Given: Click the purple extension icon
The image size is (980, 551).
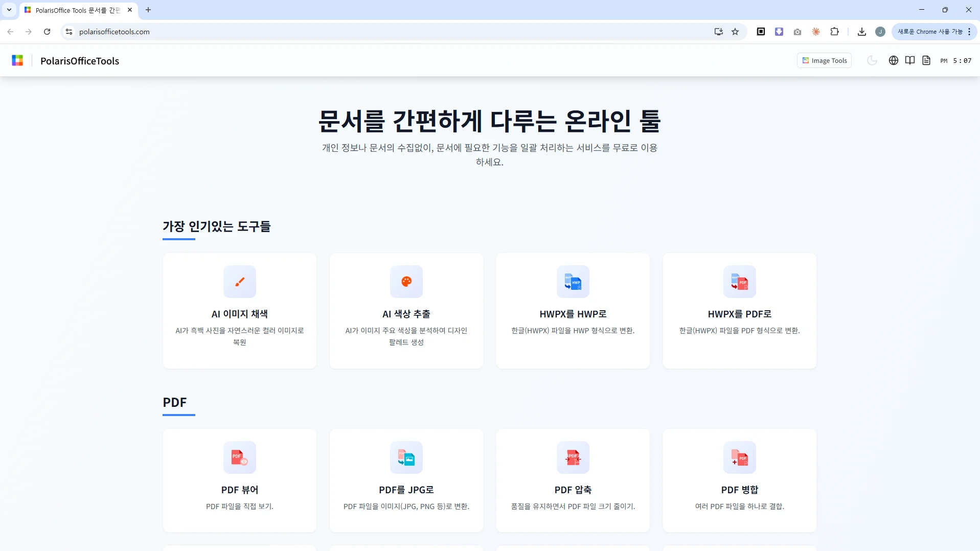Looking at the screenshot, I should click(779, 32).
